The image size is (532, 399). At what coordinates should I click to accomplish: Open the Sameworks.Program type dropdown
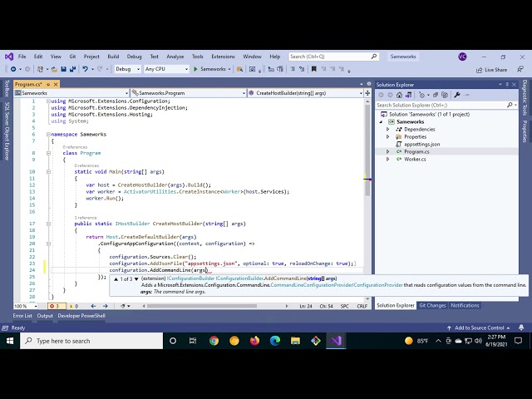[189, 93]
